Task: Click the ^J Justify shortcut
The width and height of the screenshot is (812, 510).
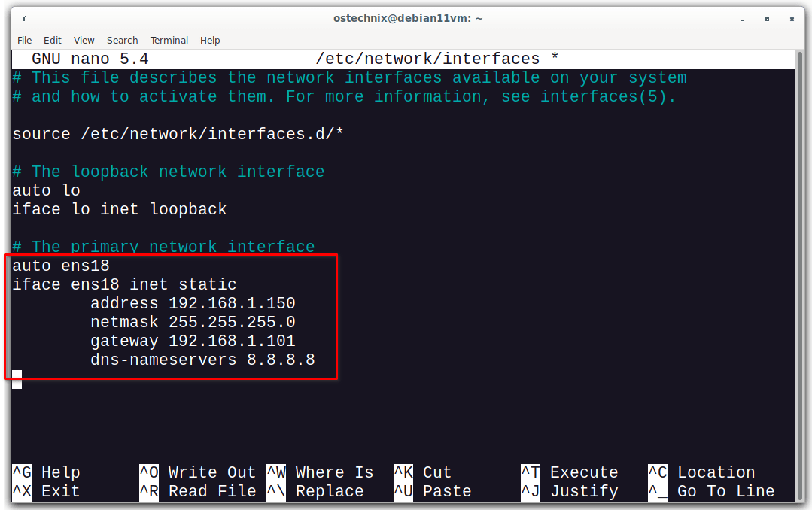Action: pyautogui.click(x=570, y=491)
